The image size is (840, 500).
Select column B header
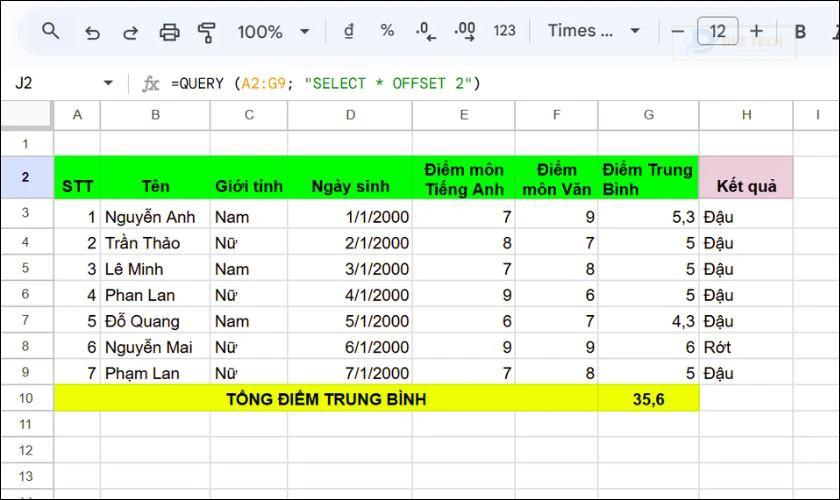[x=155, y=115]
